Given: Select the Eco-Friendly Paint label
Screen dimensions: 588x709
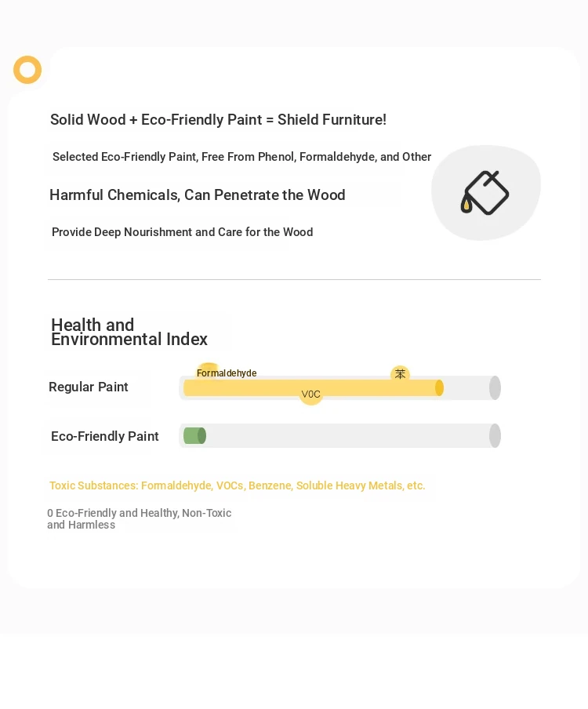Looking at the screenshot, I should (105, 436).
